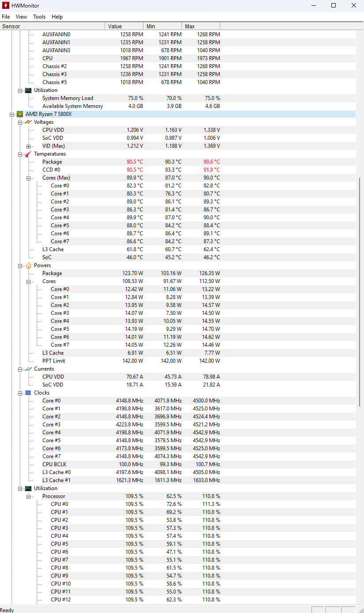Select the Available System Memory row

click(178, 106)
